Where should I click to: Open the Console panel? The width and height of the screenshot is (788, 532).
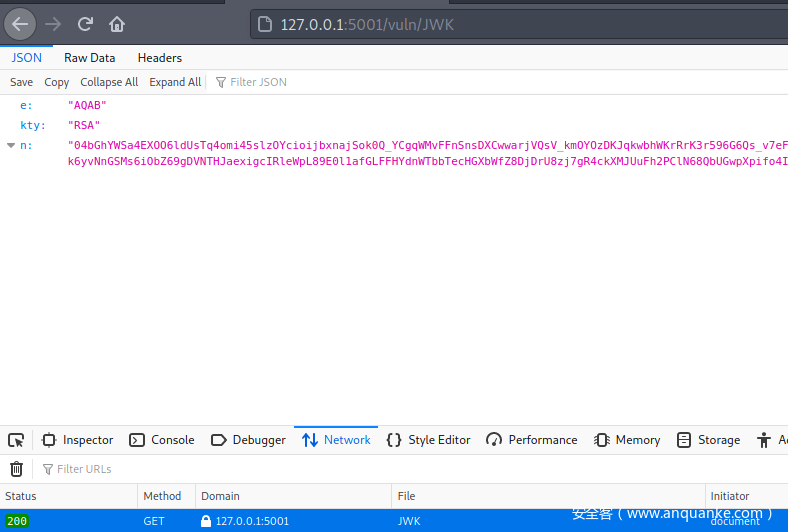click(x=162, y=440)
